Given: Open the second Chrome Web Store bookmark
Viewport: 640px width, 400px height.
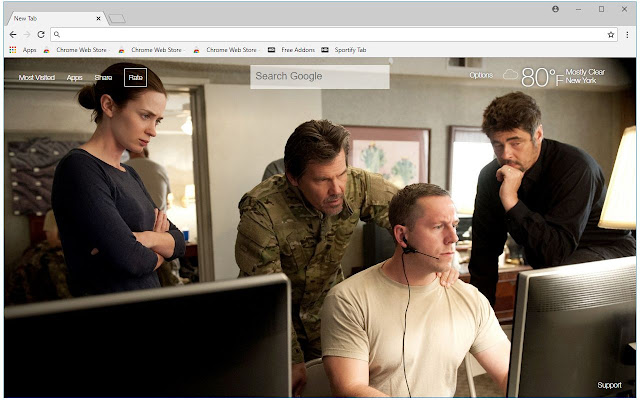Looking at the screenshot, I should click(x=151, y=50).
